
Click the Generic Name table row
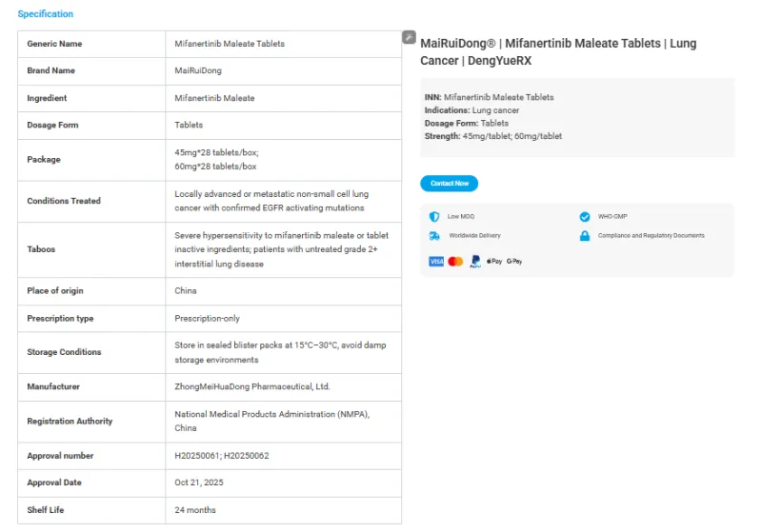[210, 44]
